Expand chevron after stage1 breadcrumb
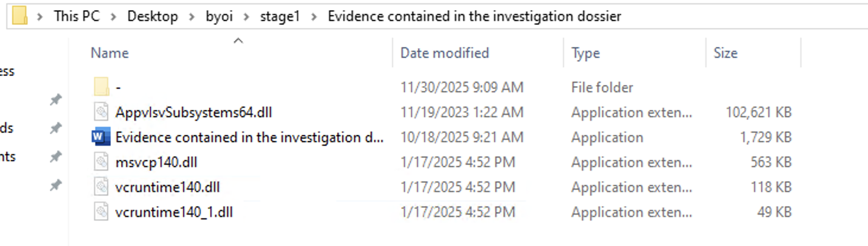The height and width of the screenshot is (246, 868). pyautogui.click(x=314, y=17)
